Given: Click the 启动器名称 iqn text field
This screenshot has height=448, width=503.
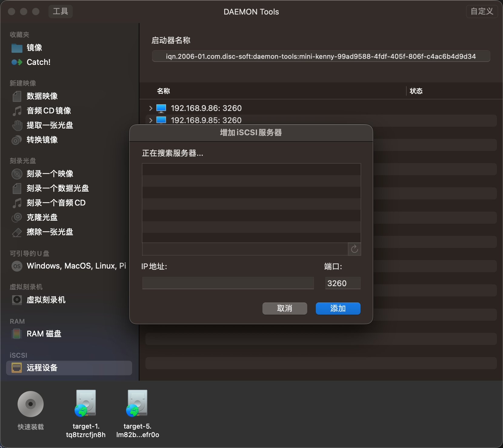Looking at the screenshot, I should tap(321, 56).
